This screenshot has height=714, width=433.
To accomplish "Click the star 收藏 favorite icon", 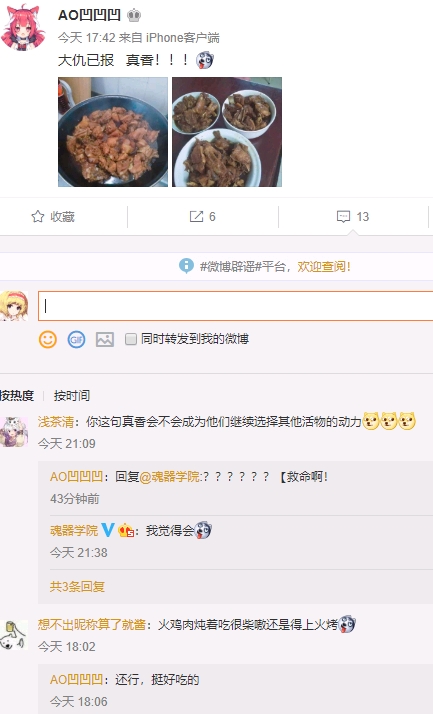I will coord(38,217).
